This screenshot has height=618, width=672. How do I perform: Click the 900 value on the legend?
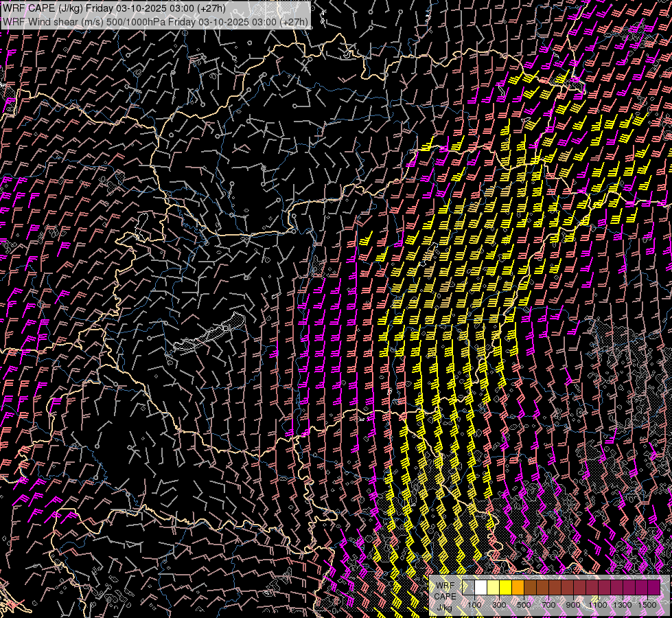click(574, 605)
